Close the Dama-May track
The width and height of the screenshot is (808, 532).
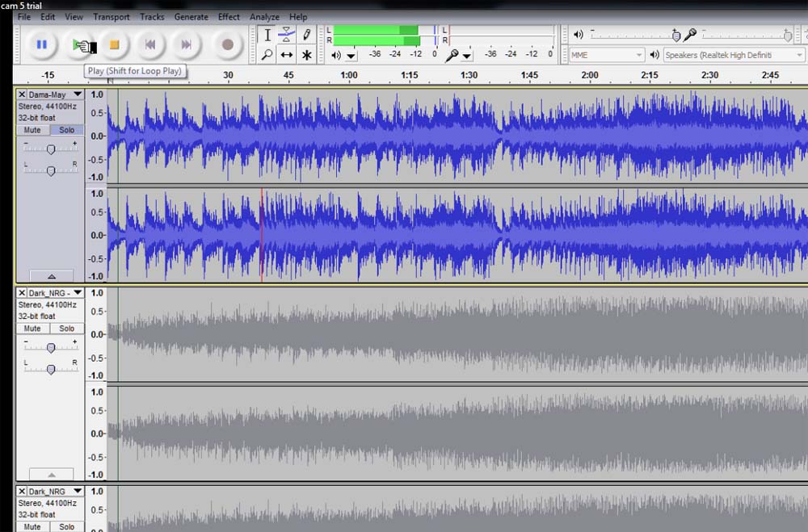point(22,94)
